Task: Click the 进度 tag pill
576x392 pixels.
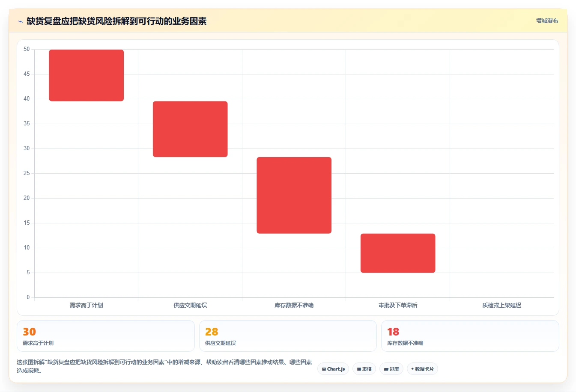Action: point(391,369)
